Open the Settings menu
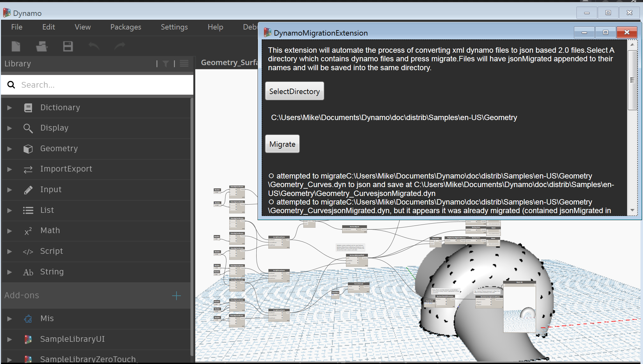This screenshot has height=364, width=643. pyautogui.click(x=174, y=27)
